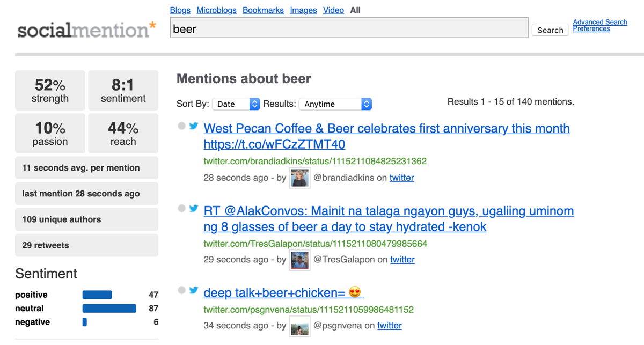Click '29 retweets' stat
Screen dimensions: 644x345
pos(87,245)
